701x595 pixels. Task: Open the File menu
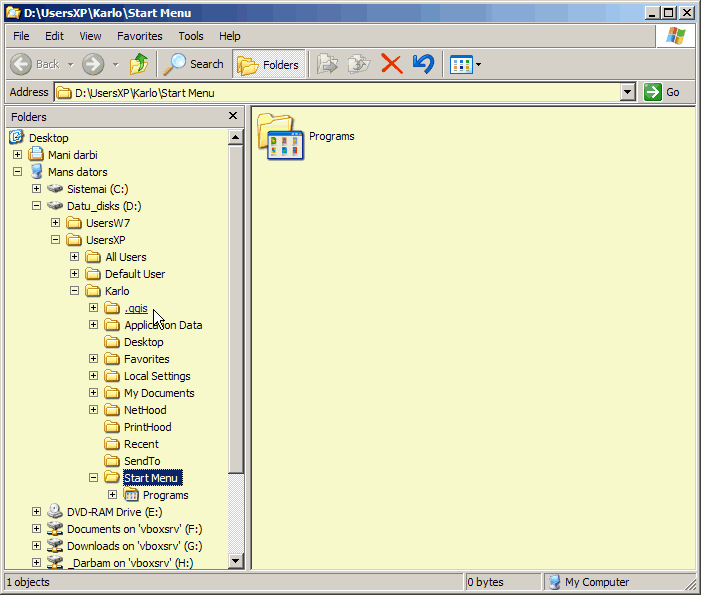coord(21,36)
